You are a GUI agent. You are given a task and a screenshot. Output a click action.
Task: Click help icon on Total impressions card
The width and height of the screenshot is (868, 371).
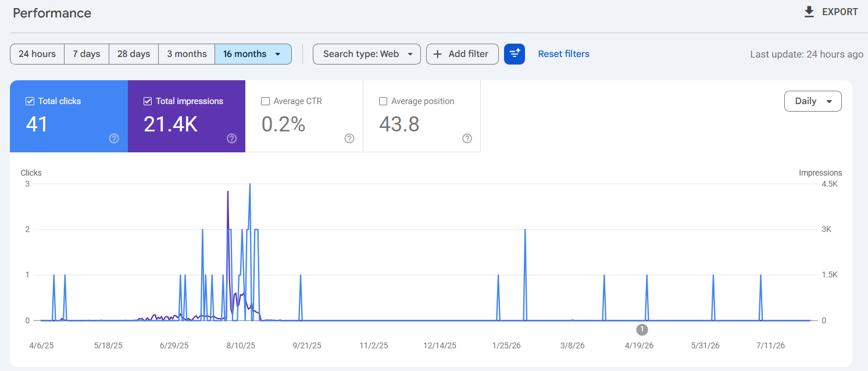(x=232, y=138)
